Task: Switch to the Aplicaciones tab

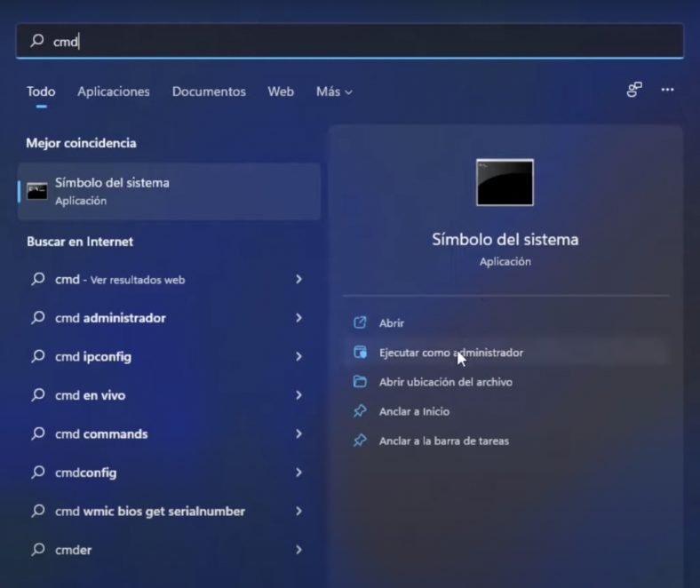Action: coord(114,91)
